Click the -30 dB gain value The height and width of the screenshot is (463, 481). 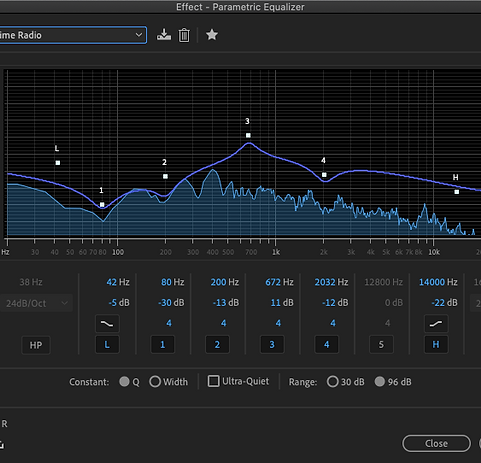pos(171,303)
